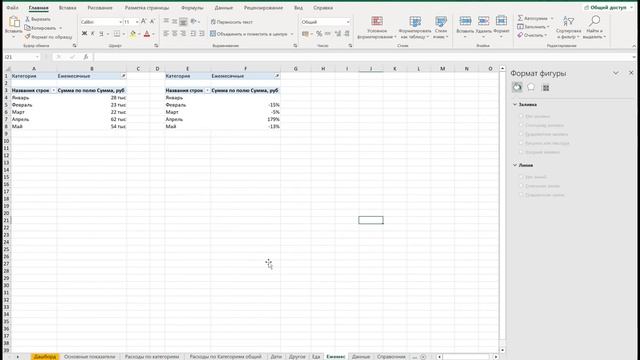The height and width of the screenshot is (360, 640).
Task: Align text to the left
Action: 166,33
